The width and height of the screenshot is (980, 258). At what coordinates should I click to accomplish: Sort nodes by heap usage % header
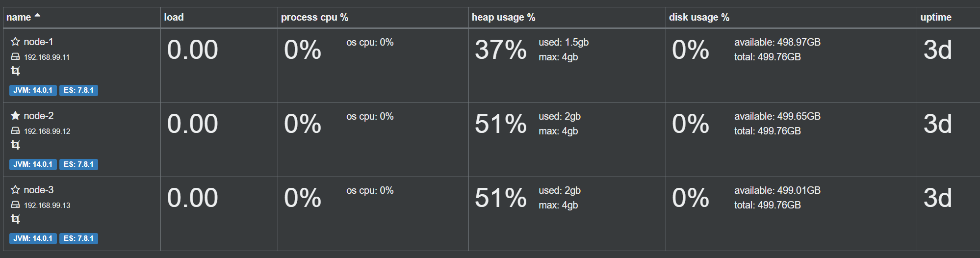click(503, 17)
